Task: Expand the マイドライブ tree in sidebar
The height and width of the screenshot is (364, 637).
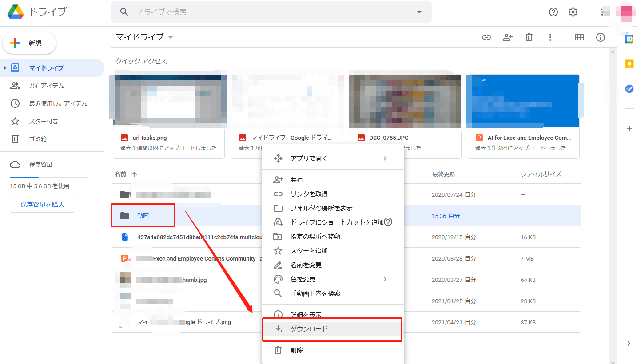Action: pos(5,68)
